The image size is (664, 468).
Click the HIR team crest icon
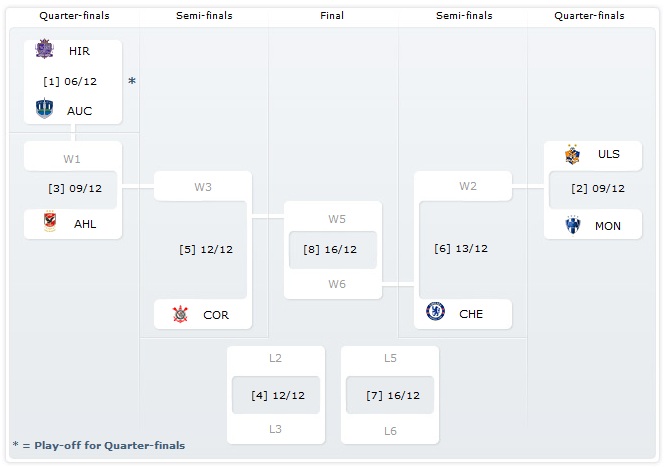coord(44,51)
